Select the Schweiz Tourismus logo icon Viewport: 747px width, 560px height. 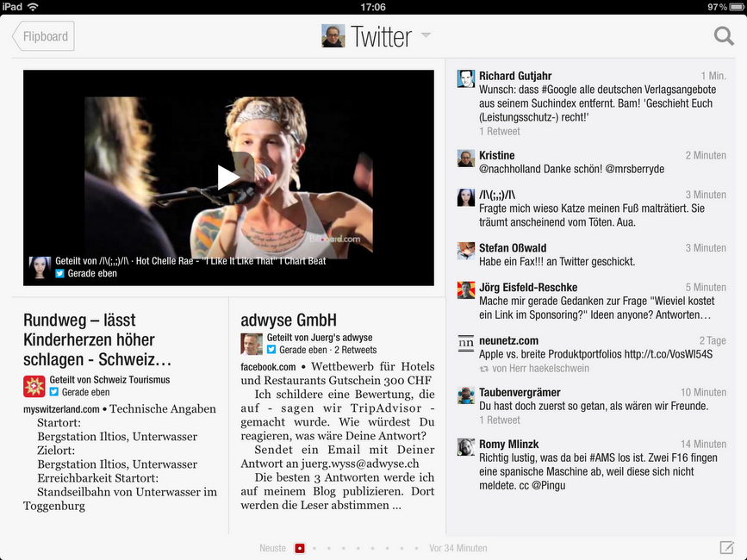pos(34,386)
